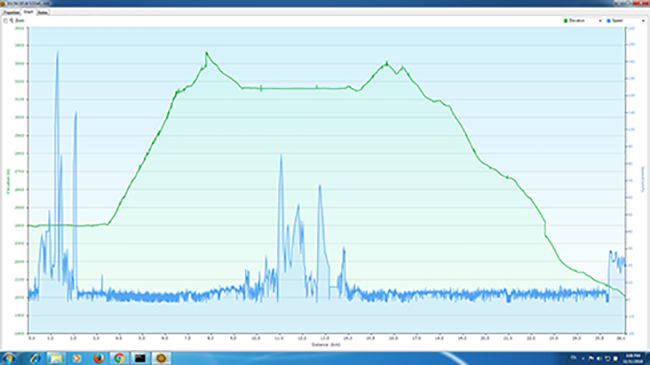Click the elevation peak near 8 km
Viewport: 650px width, 365px height.
tap(206, 53)
